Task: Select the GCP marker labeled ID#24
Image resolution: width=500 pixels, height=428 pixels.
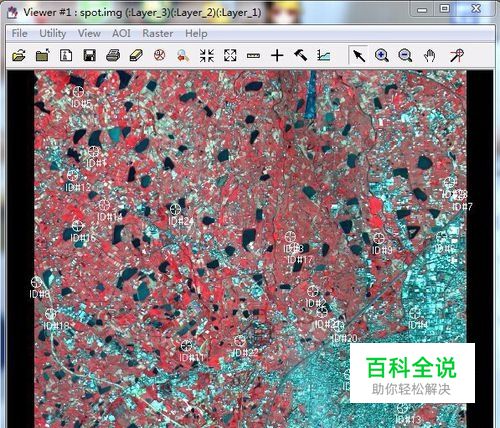Action: point(175,209)
